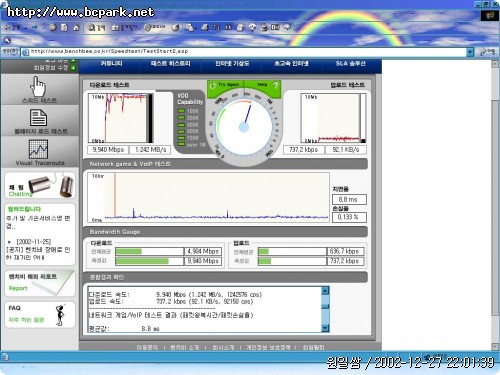Print the page with the printer icon
Viewport: 500px width, 375px height.
coord(205,28)
